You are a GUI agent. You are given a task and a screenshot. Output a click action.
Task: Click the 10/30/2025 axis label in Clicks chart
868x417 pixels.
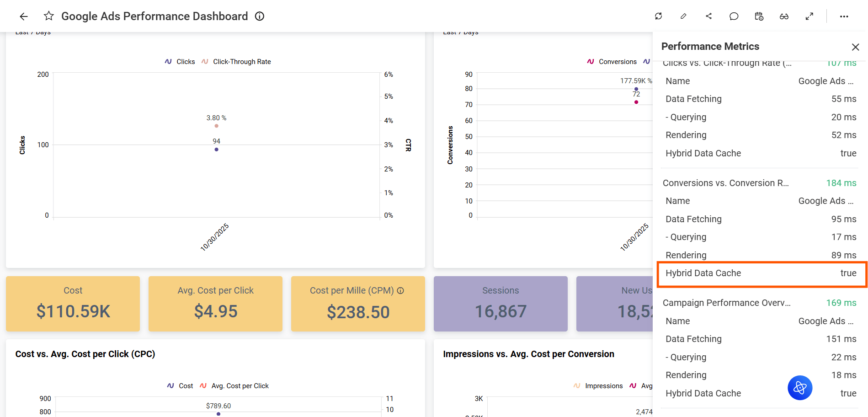pyautogui.click(x=214, y=237)
